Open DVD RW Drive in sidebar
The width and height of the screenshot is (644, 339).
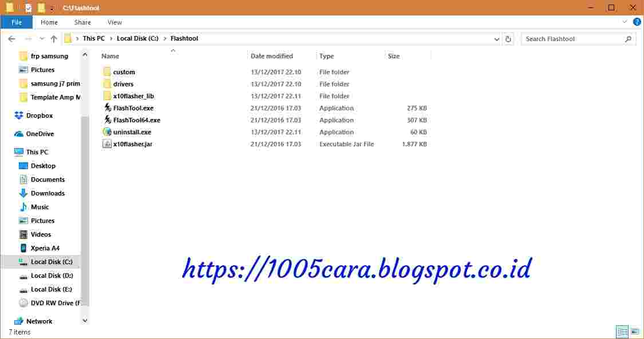[50, 303]
